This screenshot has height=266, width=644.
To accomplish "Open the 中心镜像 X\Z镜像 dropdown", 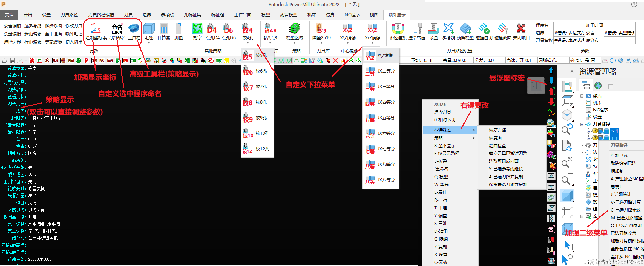I will click(x=347, y=43).
